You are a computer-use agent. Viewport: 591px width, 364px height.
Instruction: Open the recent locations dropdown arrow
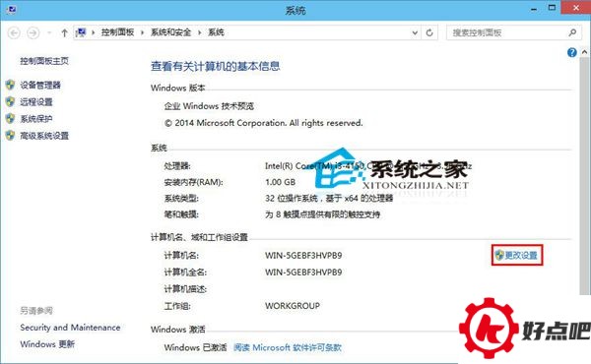click(x=49, y=33)
